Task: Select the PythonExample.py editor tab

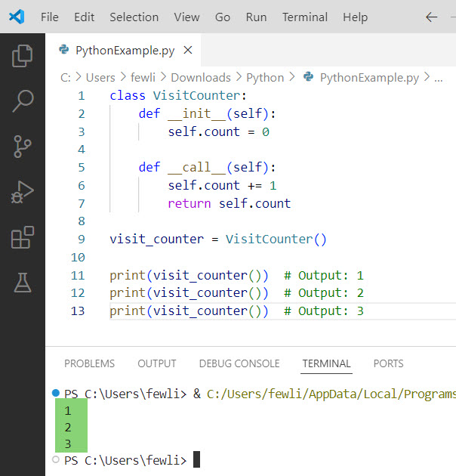Action: (123, 50)
